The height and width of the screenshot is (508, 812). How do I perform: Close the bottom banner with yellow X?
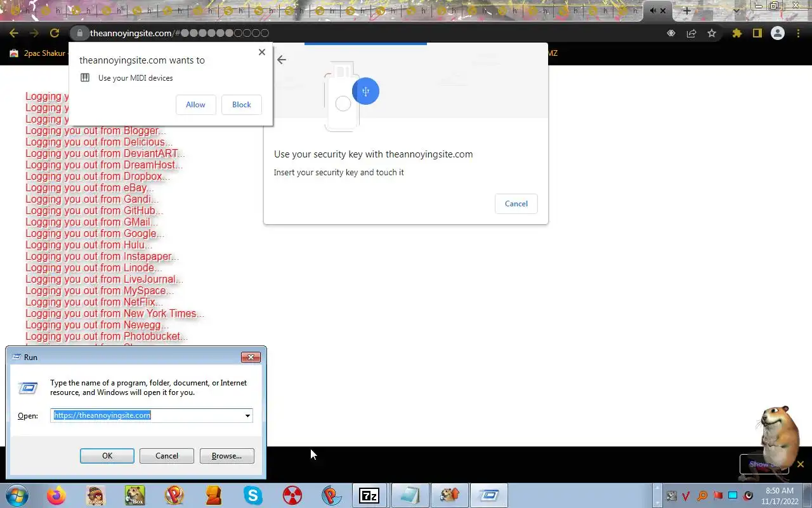click(x=801, y=464)
